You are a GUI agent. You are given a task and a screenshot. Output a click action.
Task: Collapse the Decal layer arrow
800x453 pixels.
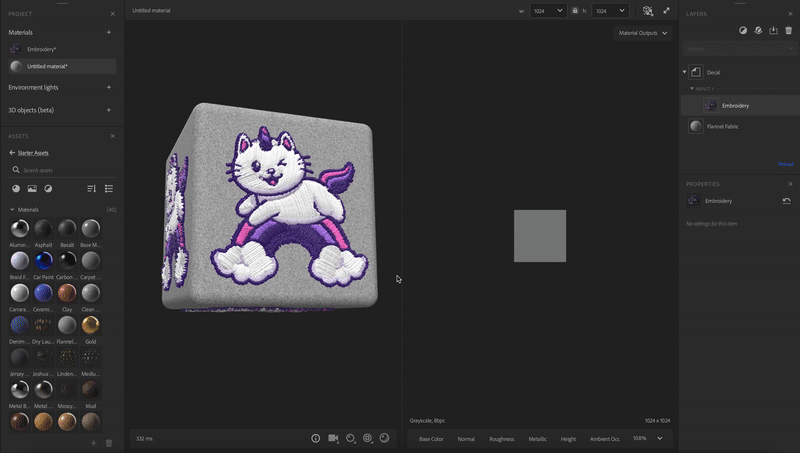(x=685, y=72)
